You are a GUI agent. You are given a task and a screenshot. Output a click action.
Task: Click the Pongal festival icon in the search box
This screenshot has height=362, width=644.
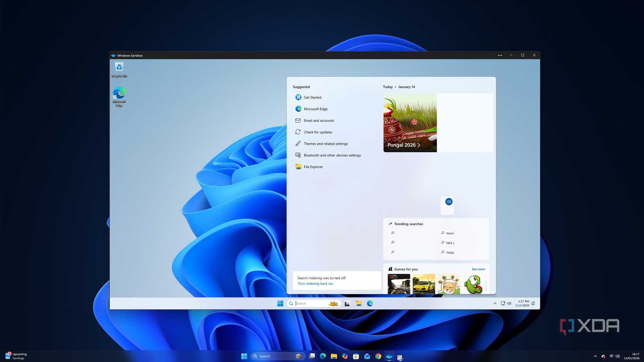click(333, 303)
